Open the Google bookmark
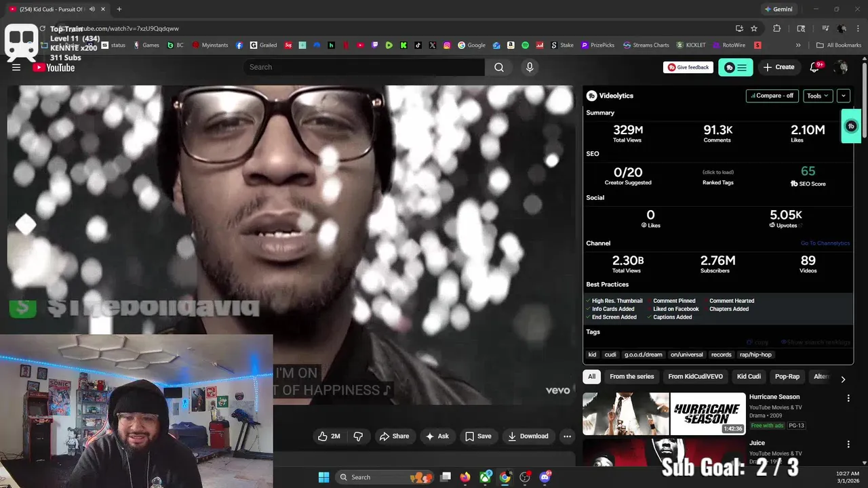868x488 pixels. click(472, 45)
